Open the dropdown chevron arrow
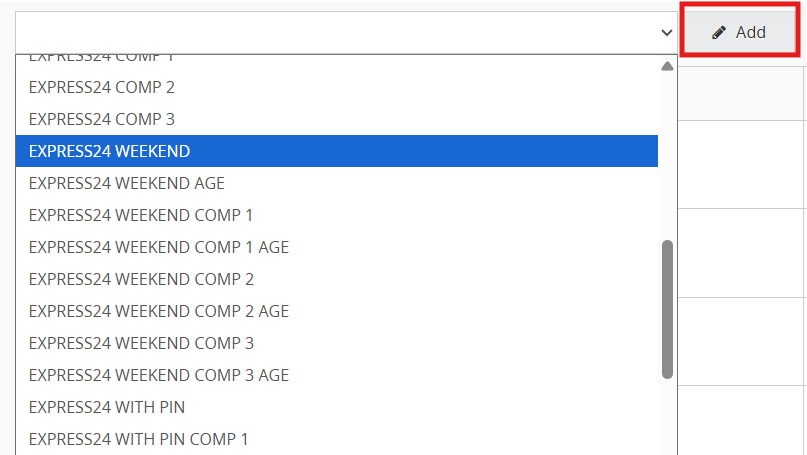The image size is (807, 455). (667, 33)
